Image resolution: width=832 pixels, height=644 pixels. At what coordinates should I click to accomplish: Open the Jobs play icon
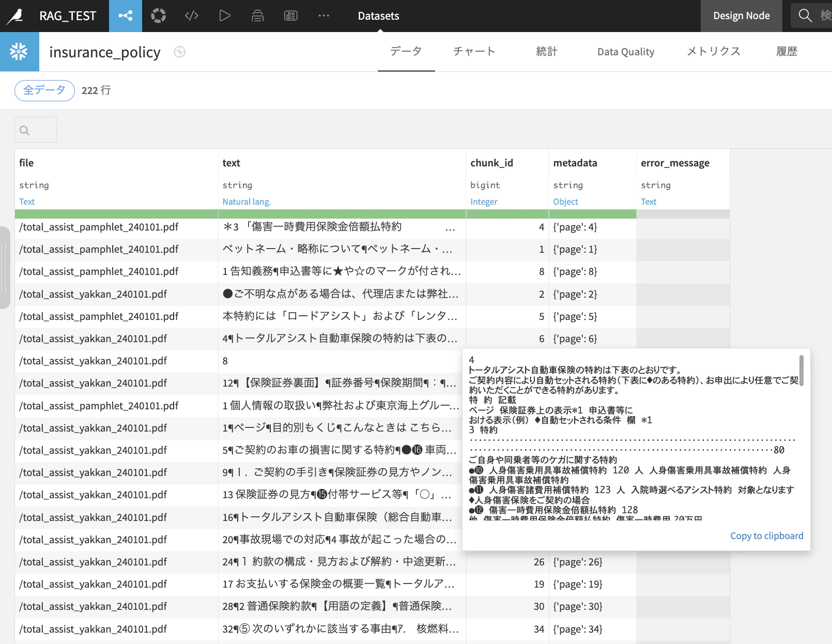coord(224,16)
